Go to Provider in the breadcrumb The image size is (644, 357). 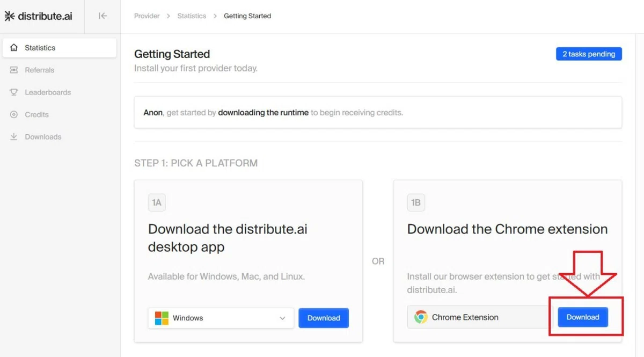coord(147,16)
